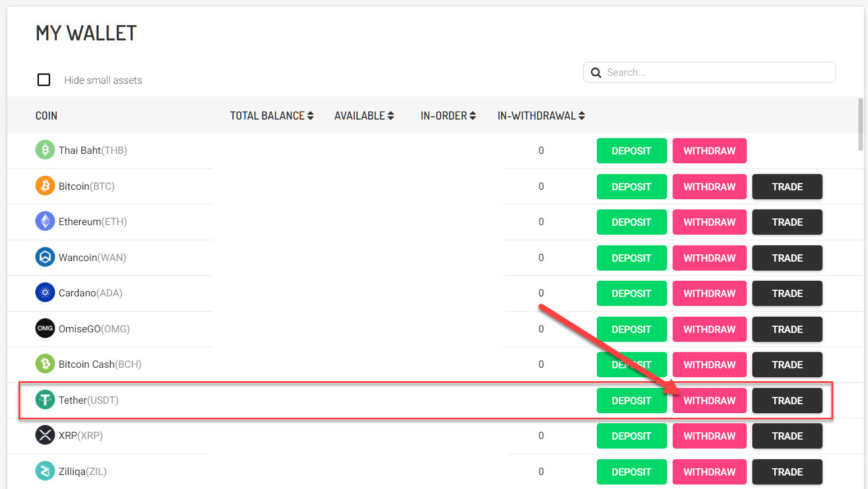Click the COIN column header
This screenshot has width=868, height=489.
(47, 116)
